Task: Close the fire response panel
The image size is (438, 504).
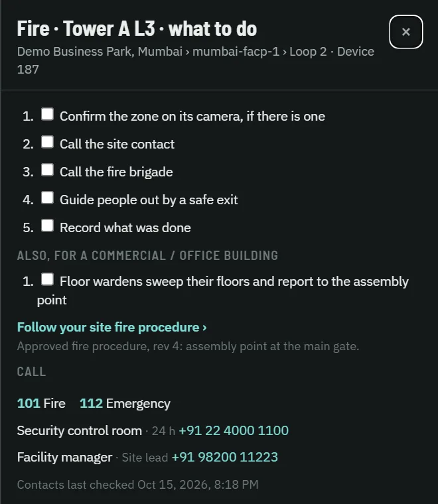Action: click(406, 32)
